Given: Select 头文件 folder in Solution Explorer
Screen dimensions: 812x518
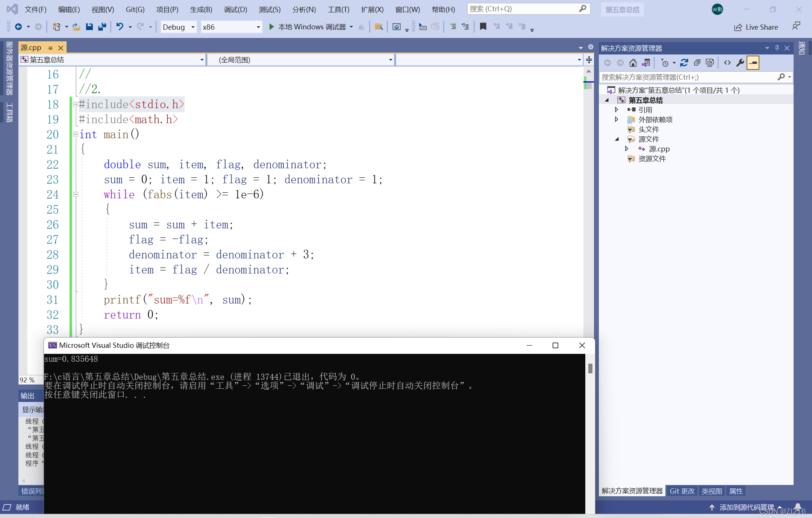Looking at the screenshot, I should point(649,129).
